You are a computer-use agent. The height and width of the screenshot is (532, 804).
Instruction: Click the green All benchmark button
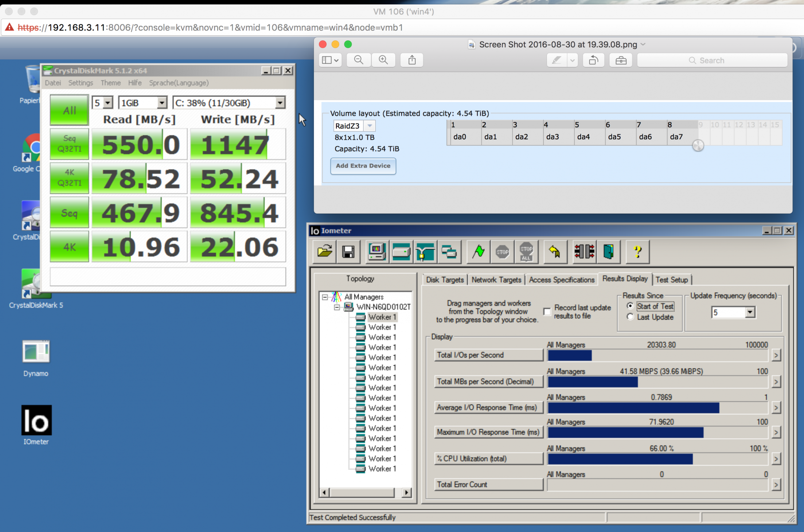[69, 110]
